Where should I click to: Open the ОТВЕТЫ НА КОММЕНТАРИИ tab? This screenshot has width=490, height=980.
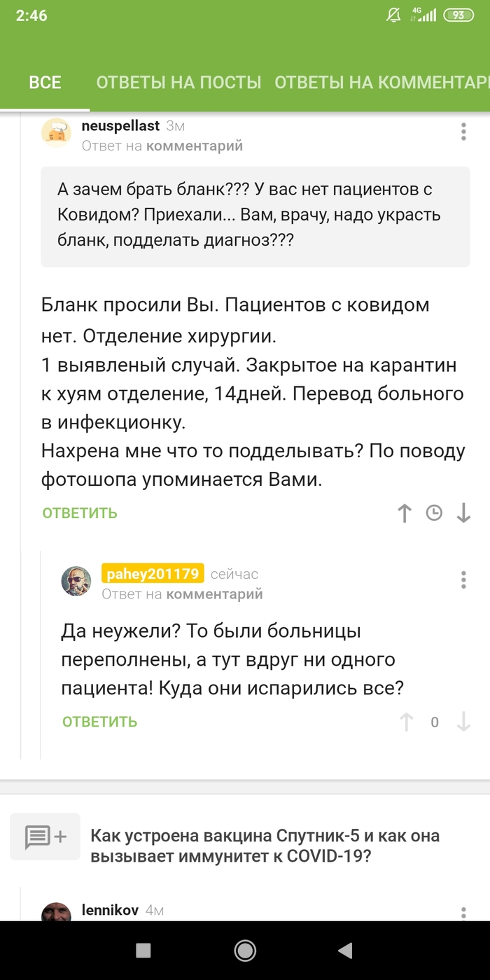click(381, 82)
